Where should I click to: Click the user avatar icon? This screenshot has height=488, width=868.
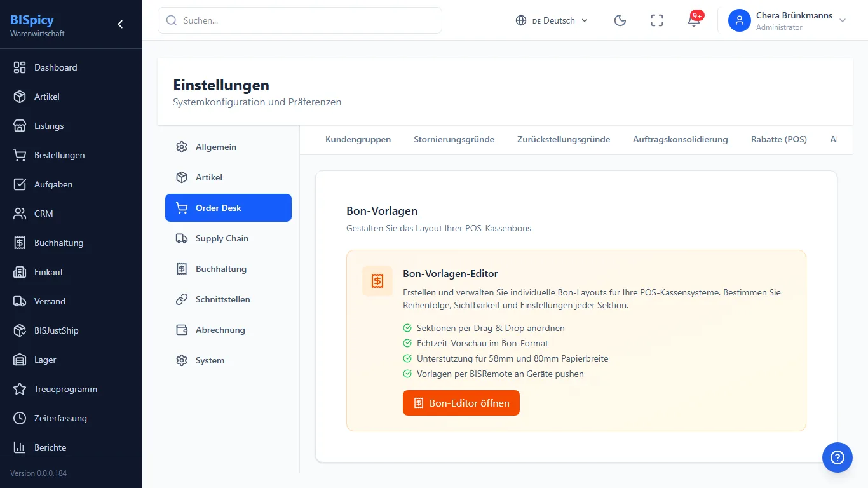click(740, 20)
